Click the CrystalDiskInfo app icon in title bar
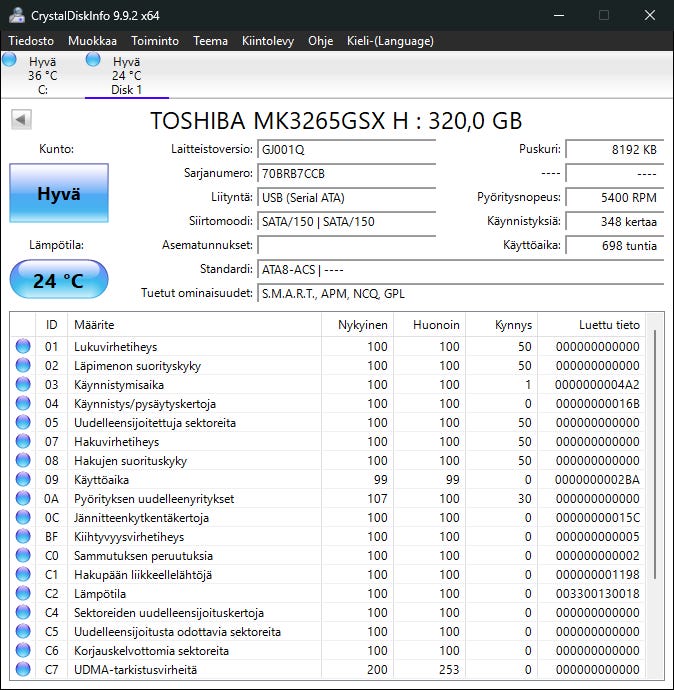The image size is (674, 690). click(x=17, y=15)
